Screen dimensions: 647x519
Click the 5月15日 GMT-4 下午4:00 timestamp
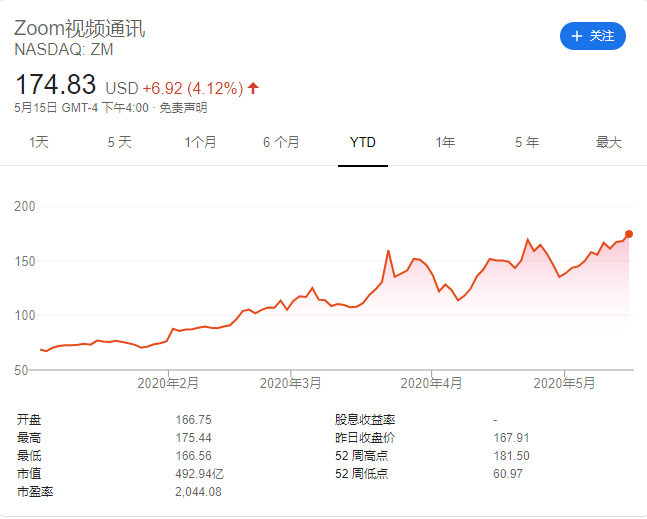81,108
